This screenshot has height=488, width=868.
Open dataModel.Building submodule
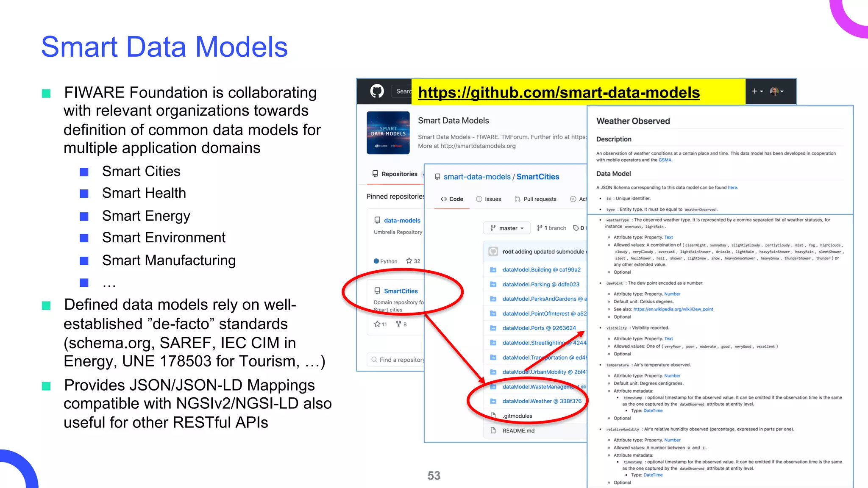(541, 270)
